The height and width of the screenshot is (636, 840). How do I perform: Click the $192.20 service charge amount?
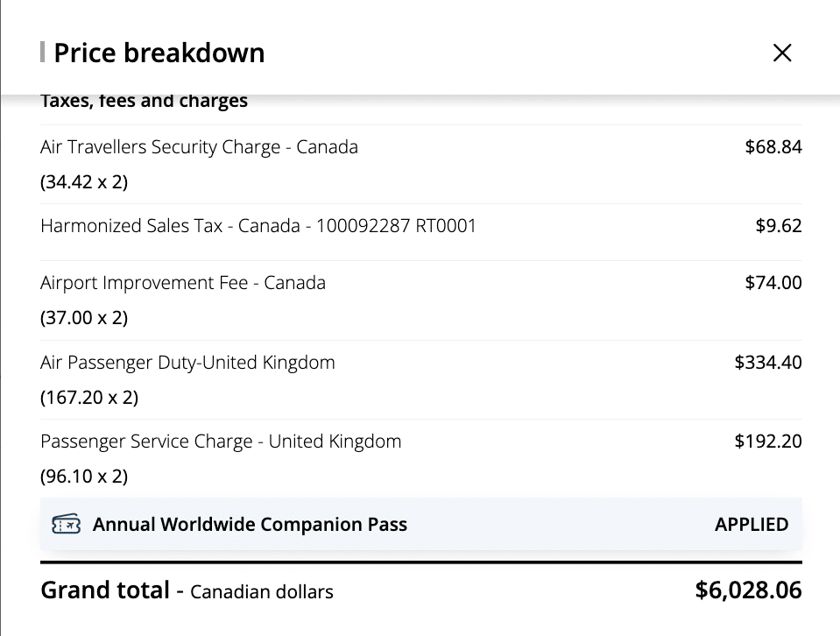point(767,442)
